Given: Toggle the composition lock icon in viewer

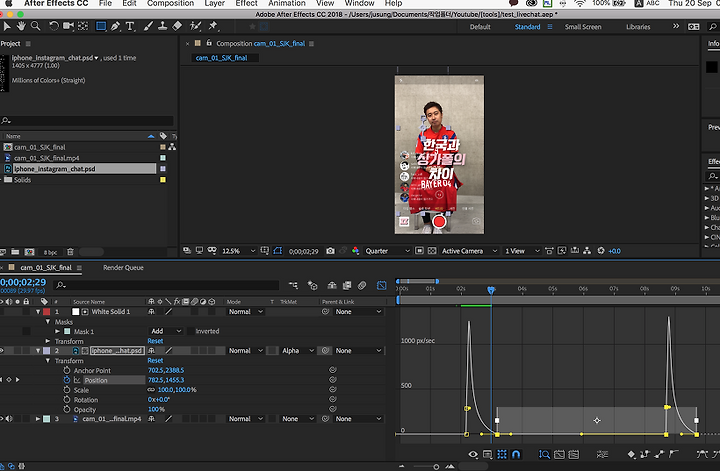Looking at the screenshot, I should (209, 43).
